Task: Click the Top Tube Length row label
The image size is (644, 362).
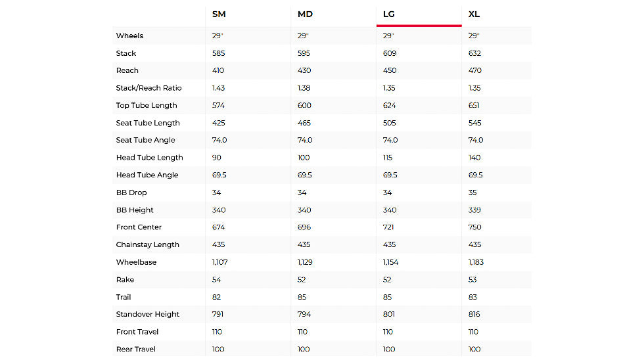Action: click(147, 105)
